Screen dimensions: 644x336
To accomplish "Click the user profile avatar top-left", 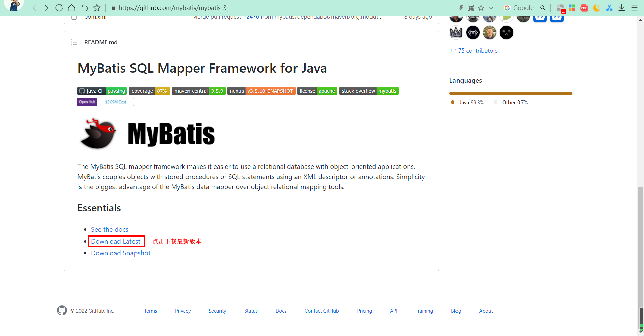I will coord(14,5).
